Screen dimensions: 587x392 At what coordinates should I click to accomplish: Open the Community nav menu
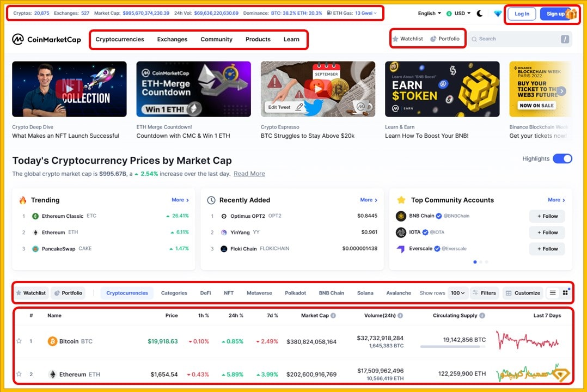216,39
